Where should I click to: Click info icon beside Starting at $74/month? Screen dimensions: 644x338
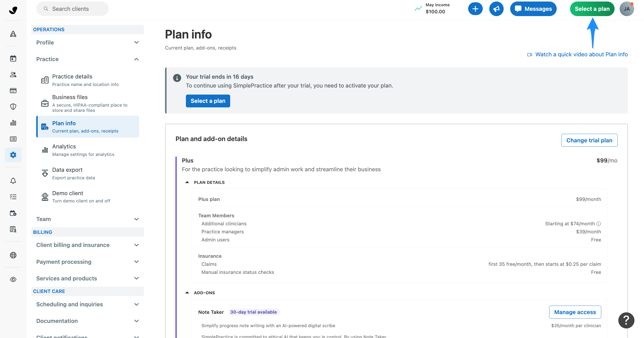click(x=599, y=224)
